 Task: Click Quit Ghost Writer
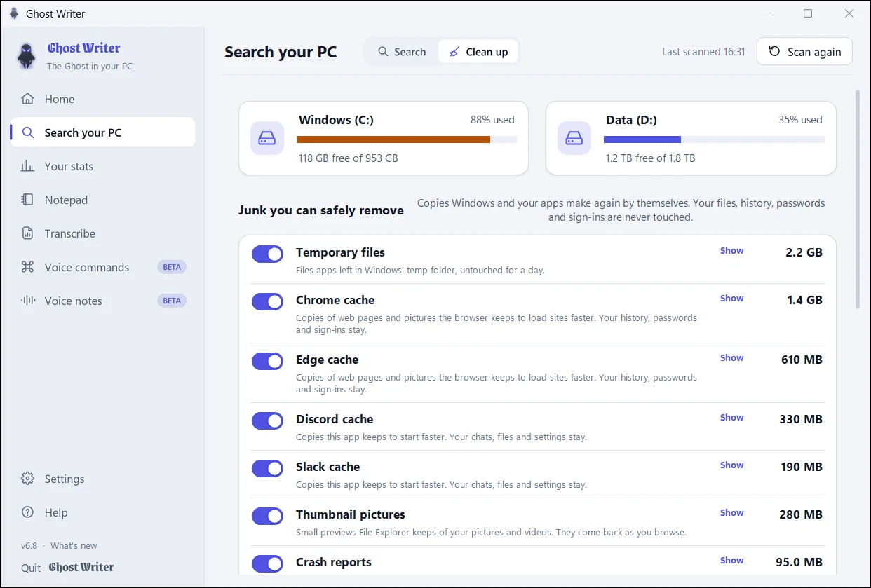67,568
